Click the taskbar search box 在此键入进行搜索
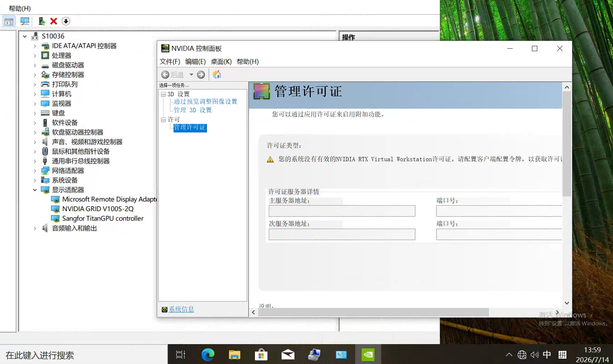 (x=84, y=355)
